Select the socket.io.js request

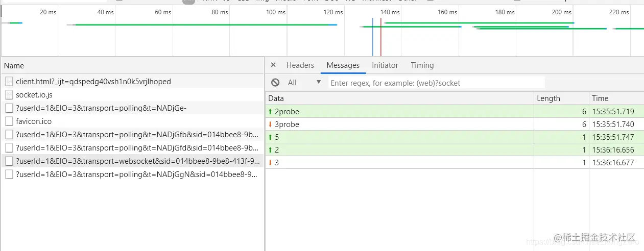132,94
